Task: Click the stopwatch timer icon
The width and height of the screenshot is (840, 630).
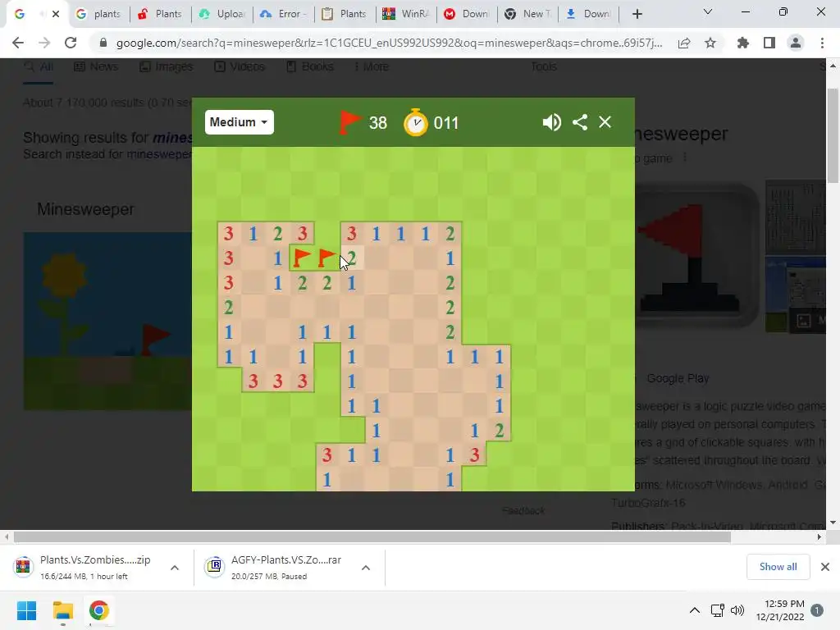Action: (x=416, y=122)
